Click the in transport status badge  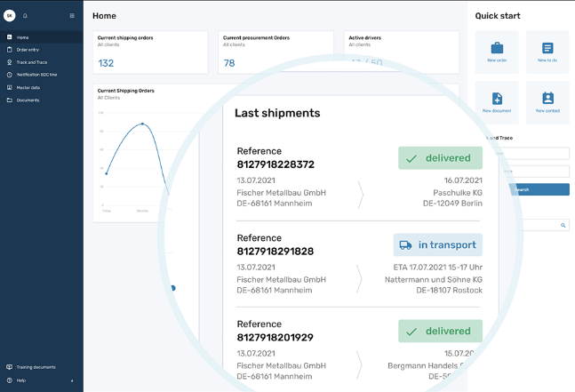[x=438, y=244]
